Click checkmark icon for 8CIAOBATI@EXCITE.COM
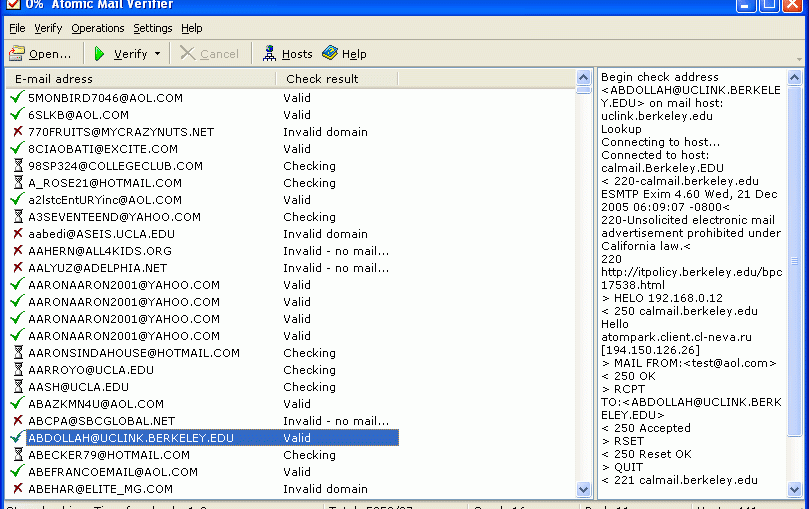The height and width of the screenshot is (509, 809). (17, 148)
